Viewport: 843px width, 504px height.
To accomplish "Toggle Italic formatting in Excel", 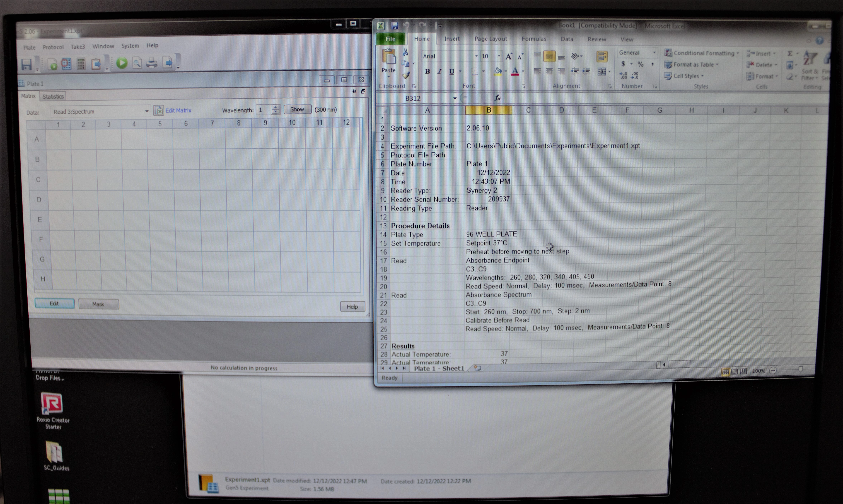I will click(x=439, y=71).
